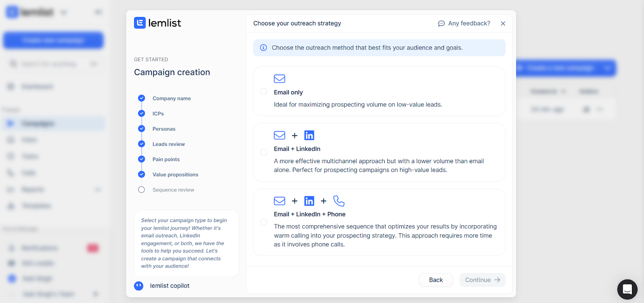Click the checkmark icon beside Personas
This screenshot has height=303, width=644.
click(141, 129)
